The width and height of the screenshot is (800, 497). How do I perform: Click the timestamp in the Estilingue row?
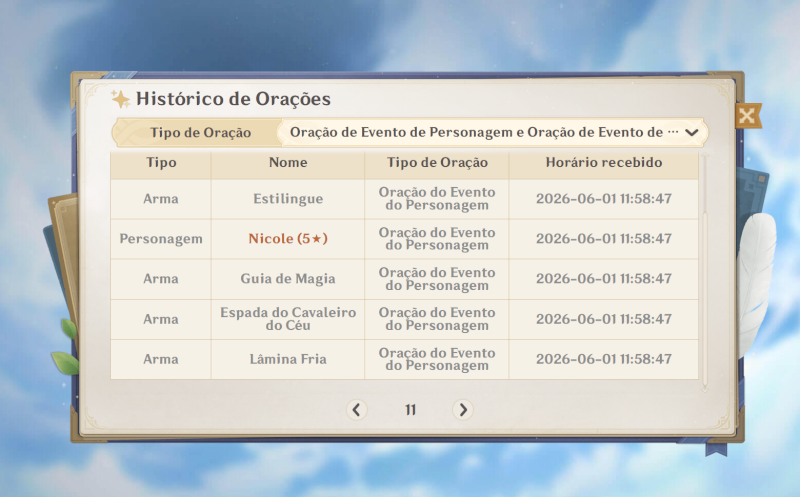[604, 198]
